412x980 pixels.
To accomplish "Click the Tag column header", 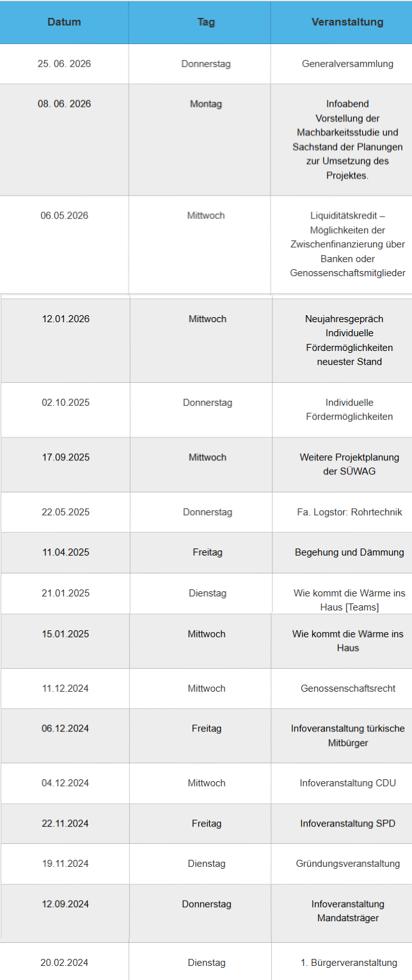I will click(206, 22).
